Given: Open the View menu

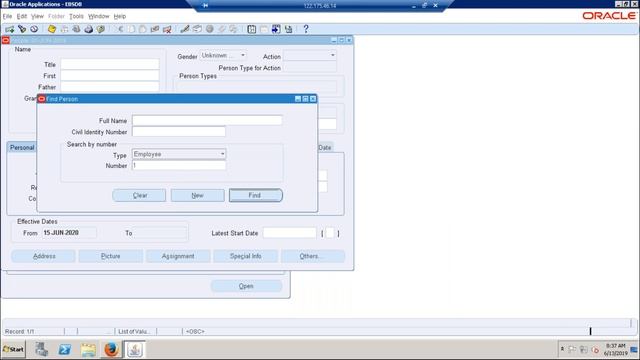Looking at the screenshot, I should pos(37,16).
